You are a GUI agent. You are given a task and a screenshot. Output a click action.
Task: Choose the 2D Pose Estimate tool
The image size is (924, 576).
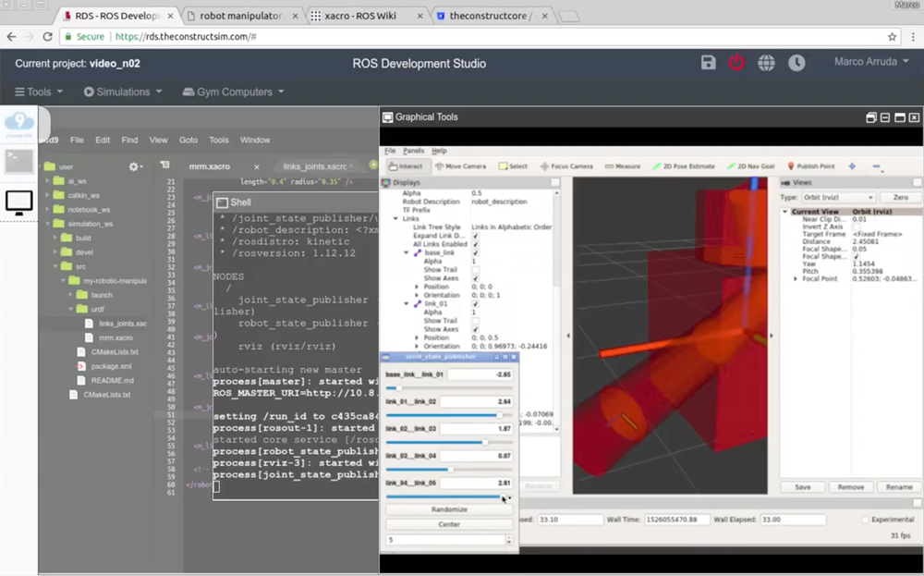click(x=683, y=166)
